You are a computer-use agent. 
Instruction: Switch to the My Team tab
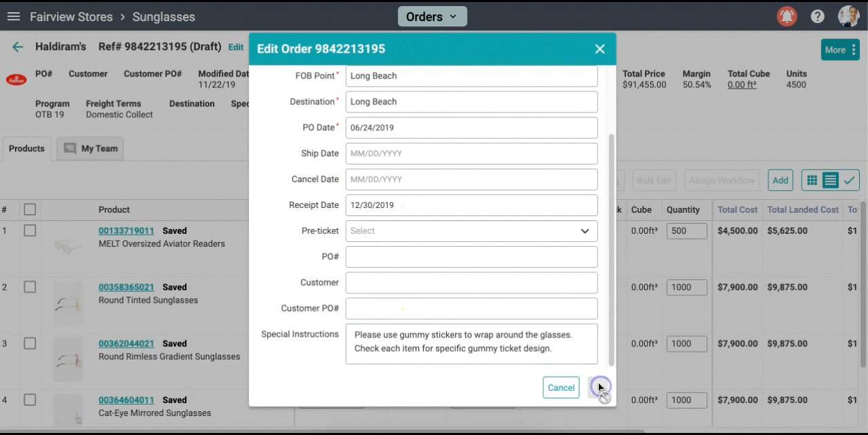pyautogui.click(x=90, y=148)
